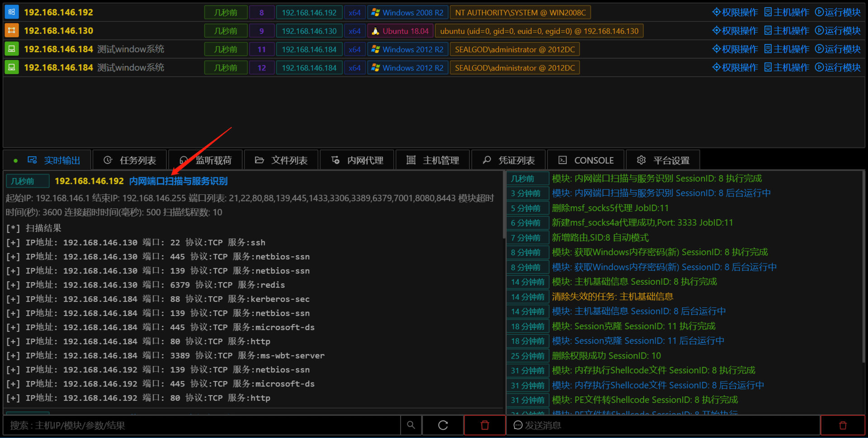Focus the 搜索 主机IP/模块/参数/结果 field

coord(202,425)
